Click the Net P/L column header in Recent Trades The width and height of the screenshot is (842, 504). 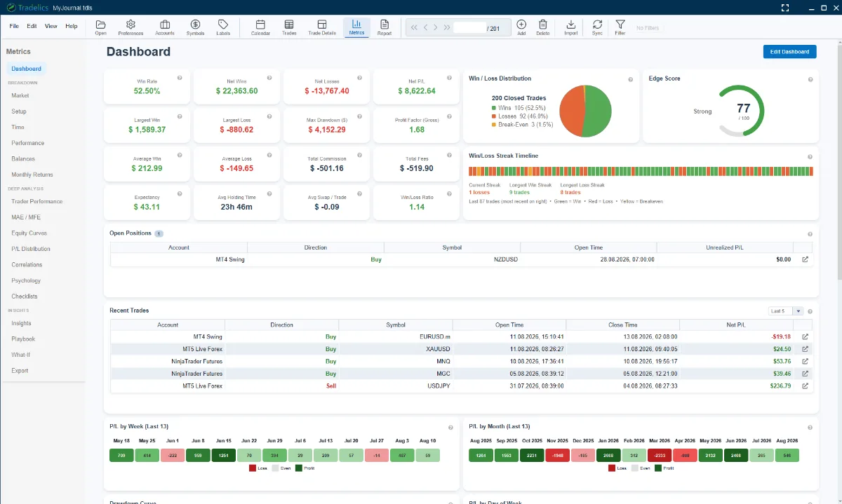[x=736, y=325]
